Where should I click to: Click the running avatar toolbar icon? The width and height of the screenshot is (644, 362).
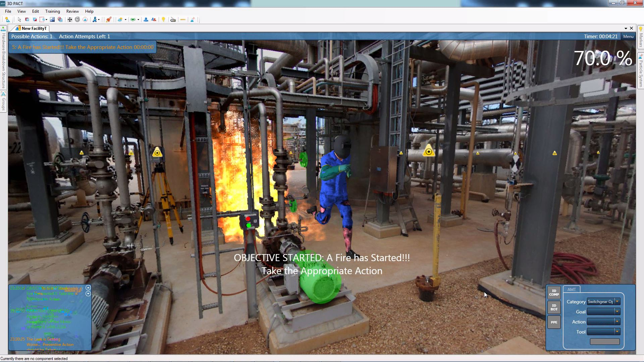pos(95,20)
